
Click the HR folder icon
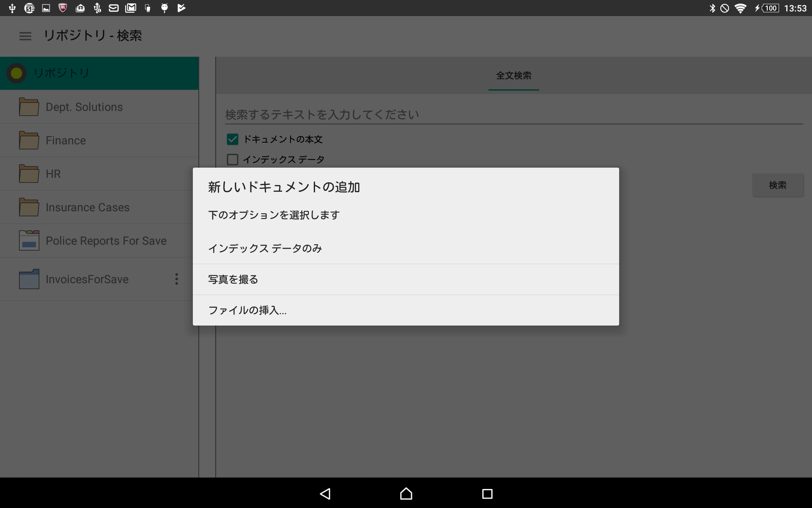pyautogui.click(x=29, y=174)
